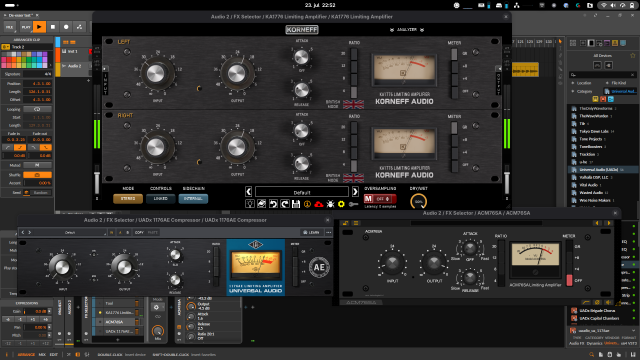The image size is (640, 360).
Task: Go to previous preset in UADx 1176AE toolbar
Action: tap(23, 232)
